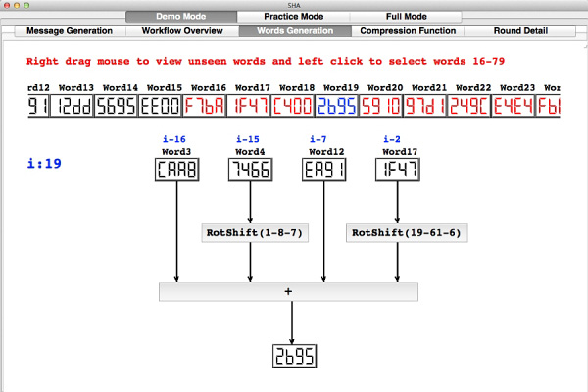588x392 pixels.
Task: Click the plus addition bar
Action: (x=288, y=291)
